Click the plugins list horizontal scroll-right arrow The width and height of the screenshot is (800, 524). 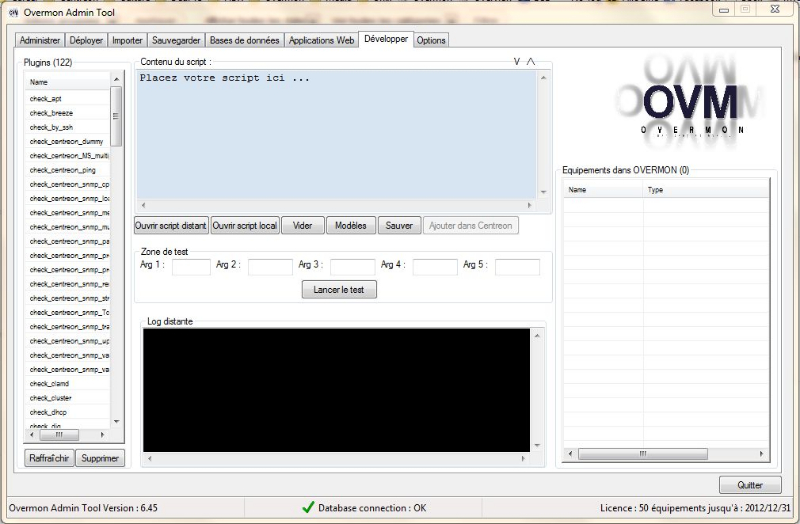(102, 435)
